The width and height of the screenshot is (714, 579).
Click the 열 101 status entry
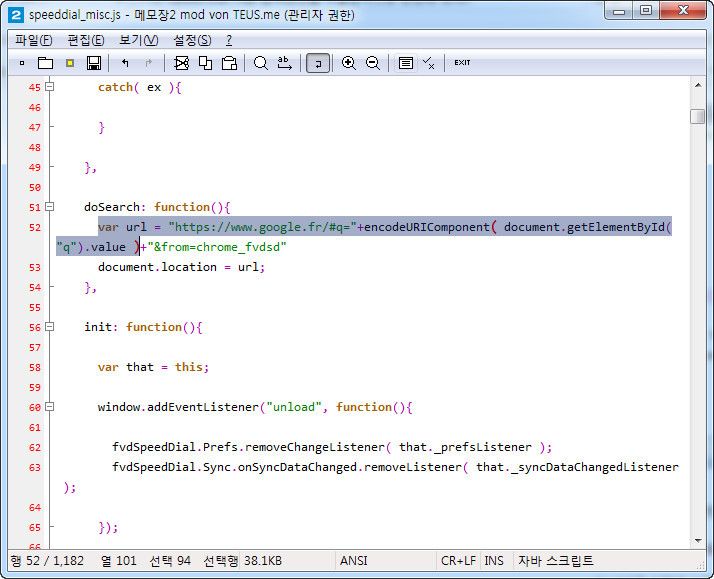tap(119, 561)
